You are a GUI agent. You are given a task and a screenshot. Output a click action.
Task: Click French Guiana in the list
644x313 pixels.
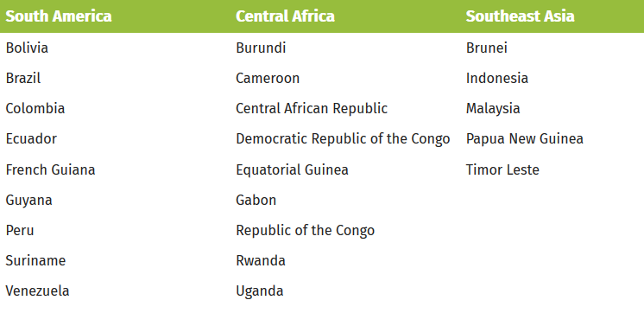pyautogui.click(x=50, y=169)
